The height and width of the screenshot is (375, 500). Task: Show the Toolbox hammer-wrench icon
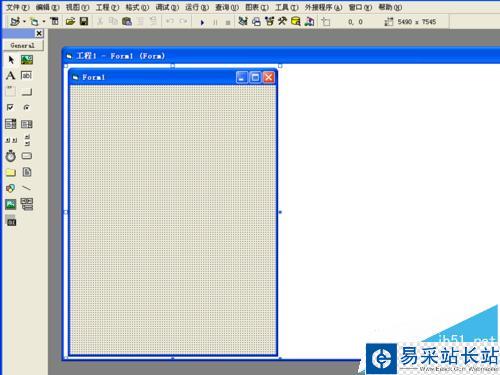coord(283,22)
